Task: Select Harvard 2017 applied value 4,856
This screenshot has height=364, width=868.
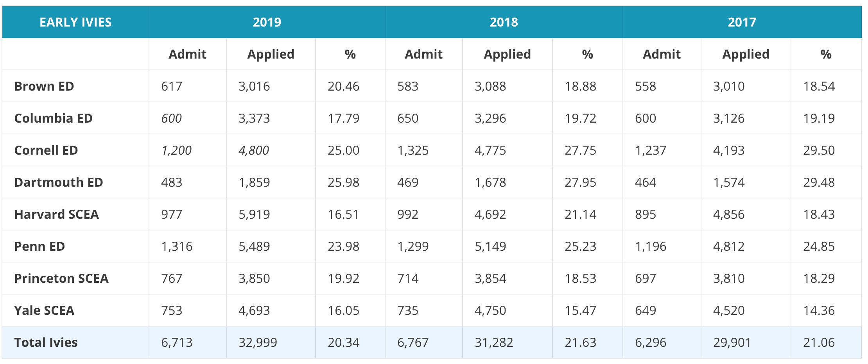Action: coord(729,214)
